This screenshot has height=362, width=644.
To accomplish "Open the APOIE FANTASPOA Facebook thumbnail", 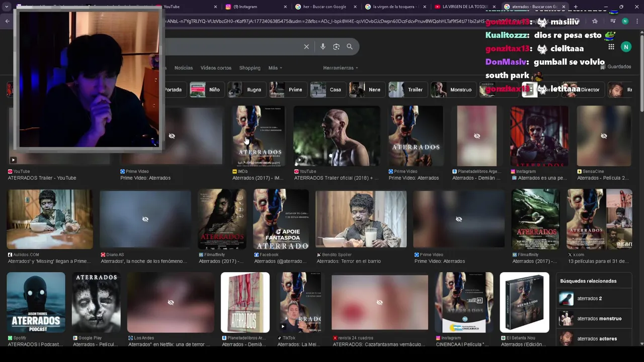I will [x=281, y=219].
